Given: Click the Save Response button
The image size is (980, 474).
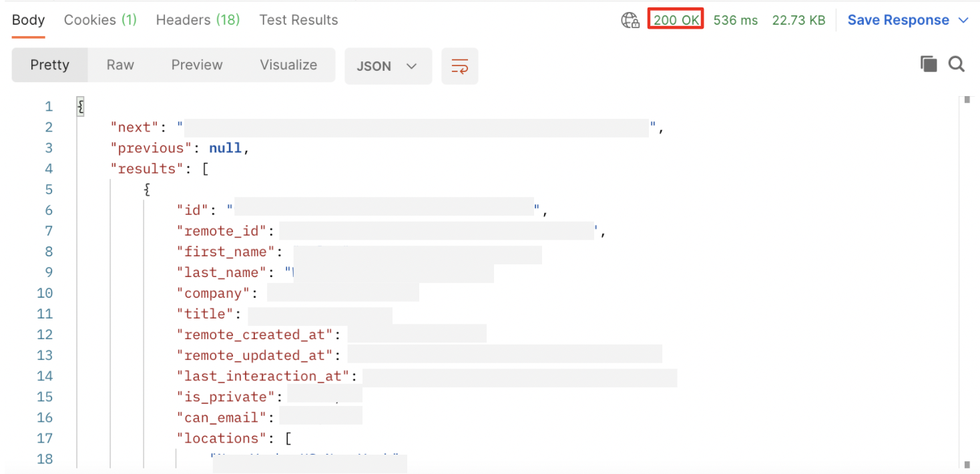Looking at the screenshot, I should point(898,20).
